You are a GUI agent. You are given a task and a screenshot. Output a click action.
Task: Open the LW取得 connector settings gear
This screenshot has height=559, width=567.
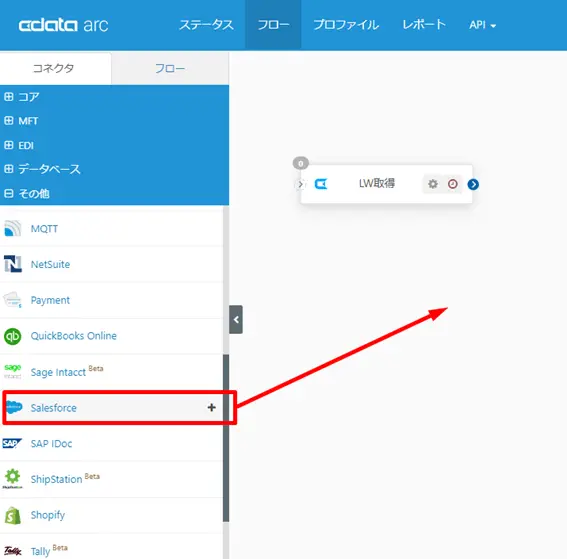click(432, 184)
